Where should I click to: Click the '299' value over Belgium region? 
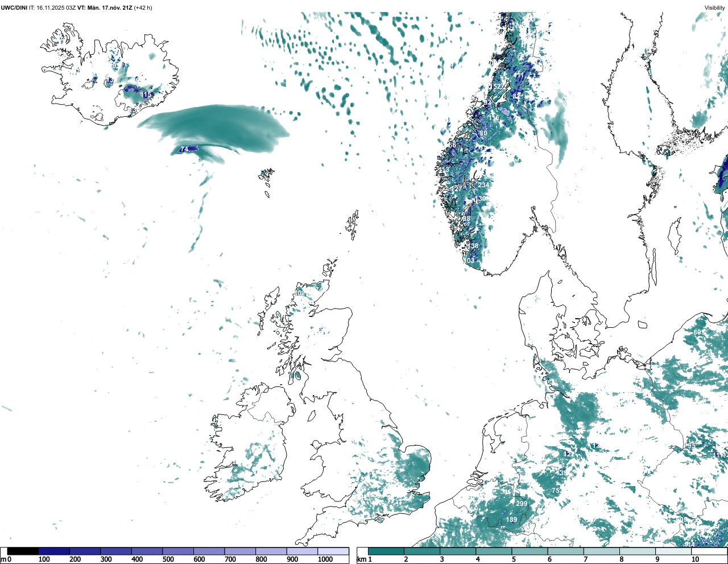pyautogui.click(x=522, y=504)
